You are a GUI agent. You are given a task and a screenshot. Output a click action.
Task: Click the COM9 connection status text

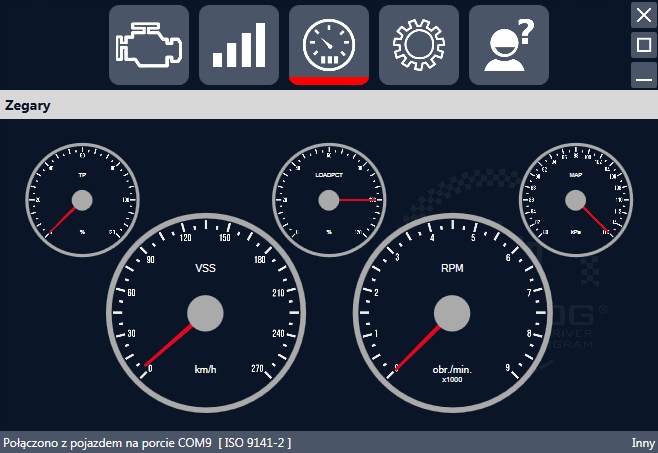click(x=147, y=443)
